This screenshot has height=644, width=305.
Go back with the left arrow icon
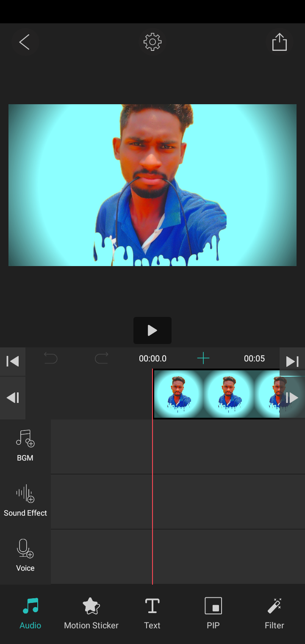click(x=24, y=42)
